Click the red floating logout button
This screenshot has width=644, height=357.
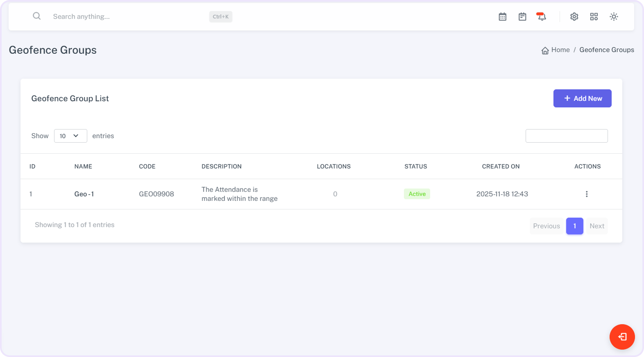pos(622,337)
